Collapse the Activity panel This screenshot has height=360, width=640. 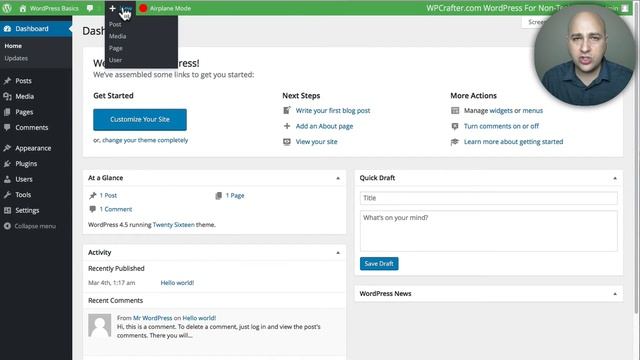[338, 253]
